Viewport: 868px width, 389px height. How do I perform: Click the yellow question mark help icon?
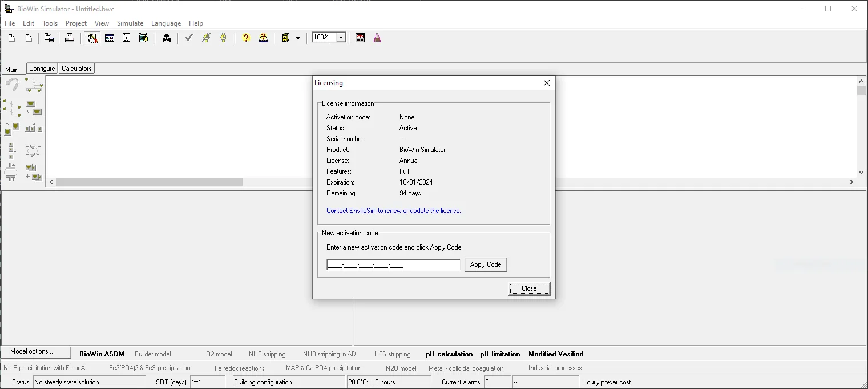pos(246,38)
